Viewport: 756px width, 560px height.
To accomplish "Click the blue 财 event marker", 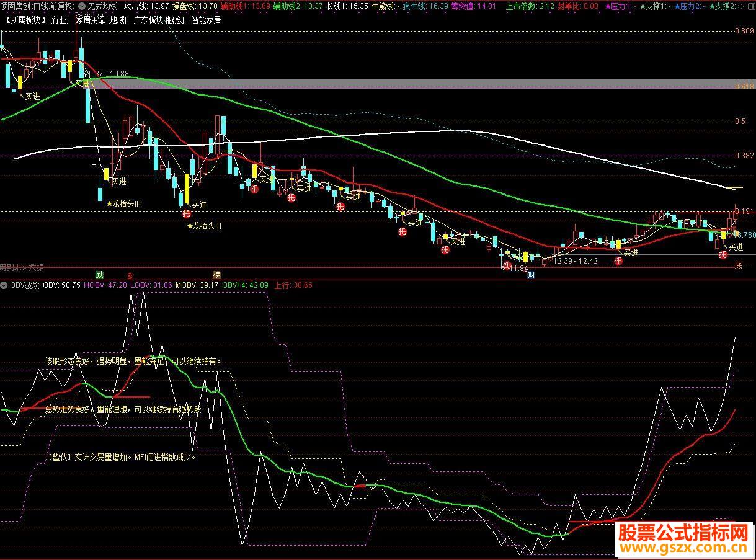I will point(531,275).
